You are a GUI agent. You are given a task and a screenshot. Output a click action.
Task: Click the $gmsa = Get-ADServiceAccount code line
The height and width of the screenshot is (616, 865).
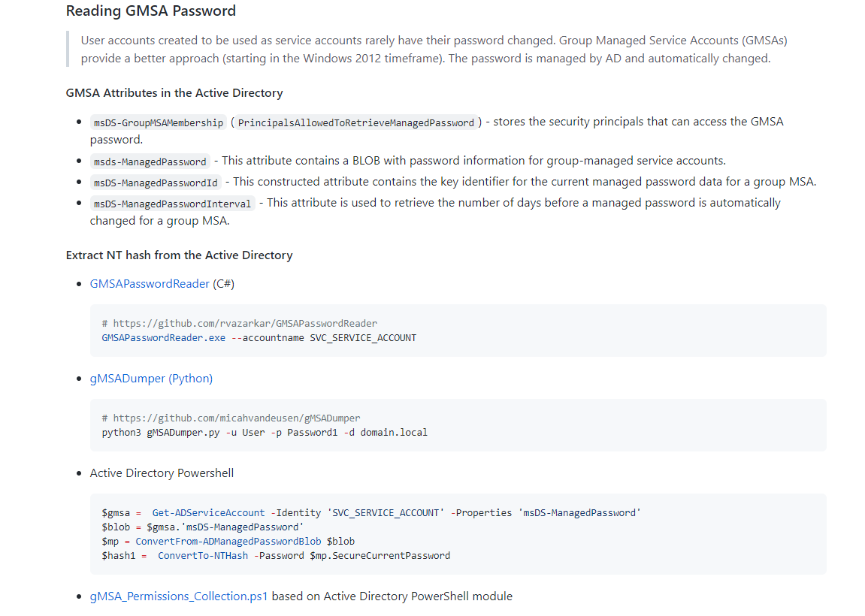coord(371,513)
